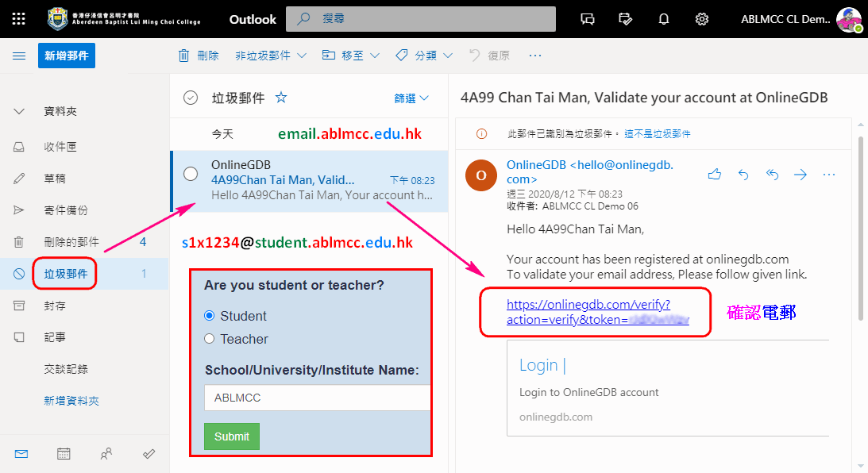This screenshot has height=473, width=868.
Task: Open the 移至 move-to dropdown
Action: pos(351,56)
